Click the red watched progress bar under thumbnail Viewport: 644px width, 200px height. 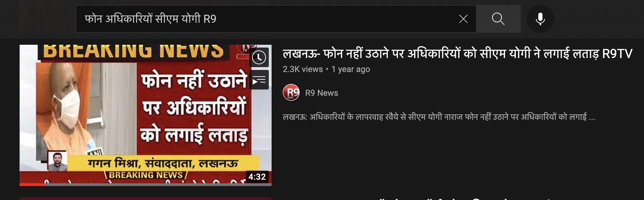point(32,185)
